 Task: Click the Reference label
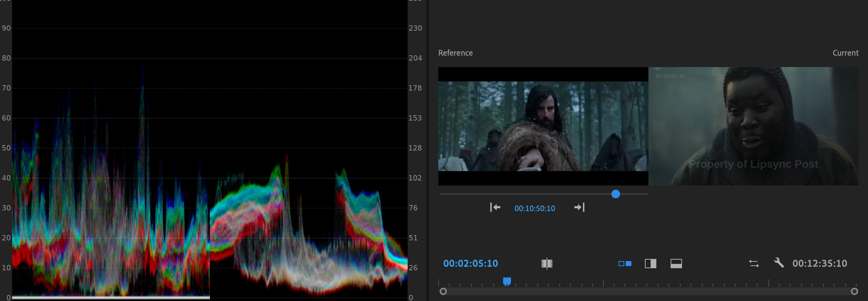tap(455, 53)
